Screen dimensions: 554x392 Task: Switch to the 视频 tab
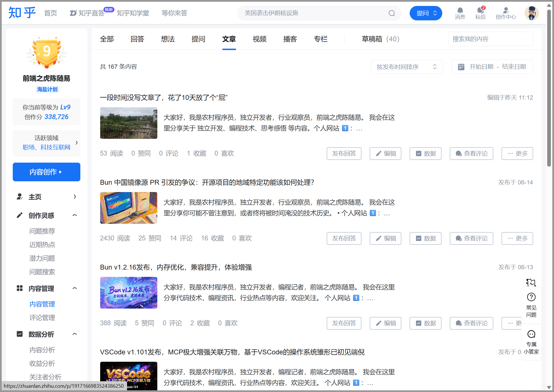point(260,39)
